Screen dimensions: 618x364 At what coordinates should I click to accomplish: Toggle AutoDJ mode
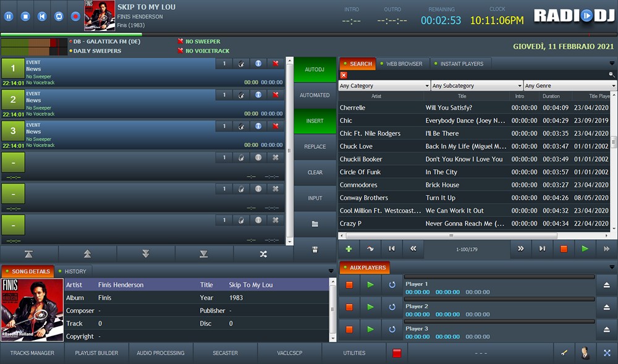pyautogui.click(x=315, y=69)
